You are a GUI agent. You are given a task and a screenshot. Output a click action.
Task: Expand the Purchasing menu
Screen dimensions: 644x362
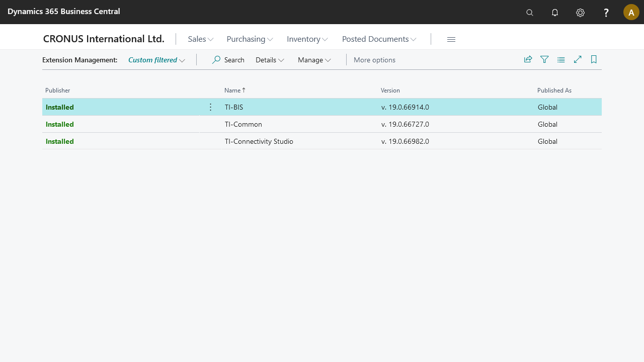tap(250, 39)
